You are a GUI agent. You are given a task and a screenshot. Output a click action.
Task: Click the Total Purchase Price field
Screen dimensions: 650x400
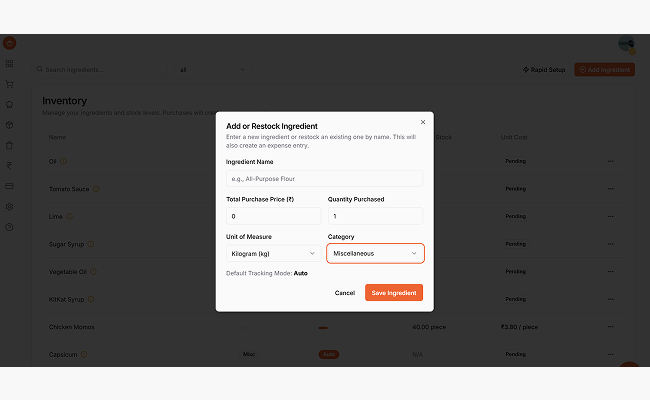pos(274,216)
